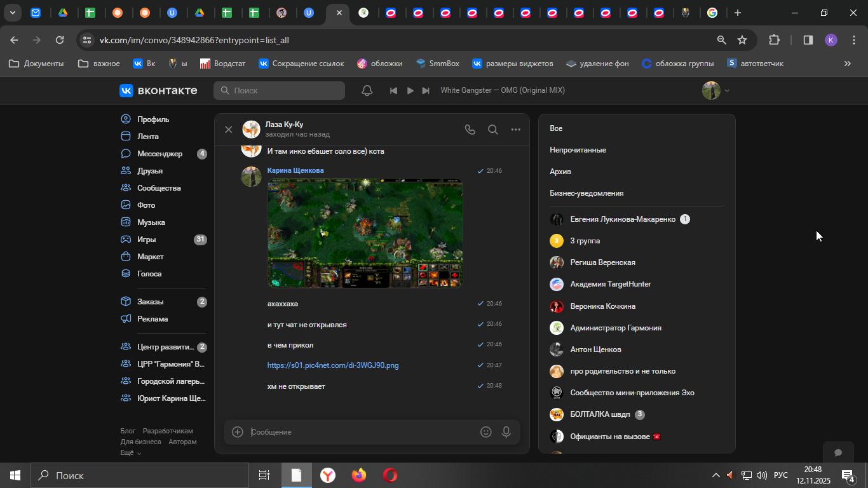Open the pic4net.com image link
The height and width of the screenshot is (488, 868).
(x=333, y=365)
